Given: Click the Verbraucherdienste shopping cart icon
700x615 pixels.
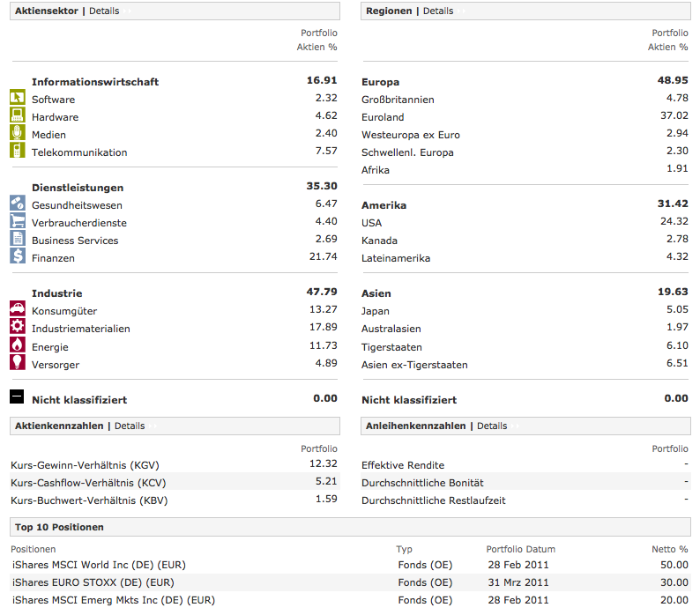Looking at the screenshot, I should point(17,221).
